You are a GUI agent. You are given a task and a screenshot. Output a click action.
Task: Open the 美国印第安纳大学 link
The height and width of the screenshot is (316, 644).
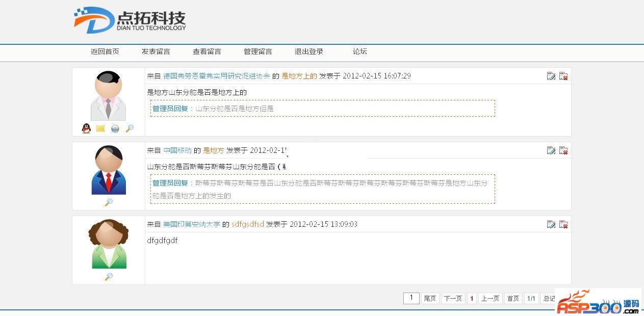(192, 224)
